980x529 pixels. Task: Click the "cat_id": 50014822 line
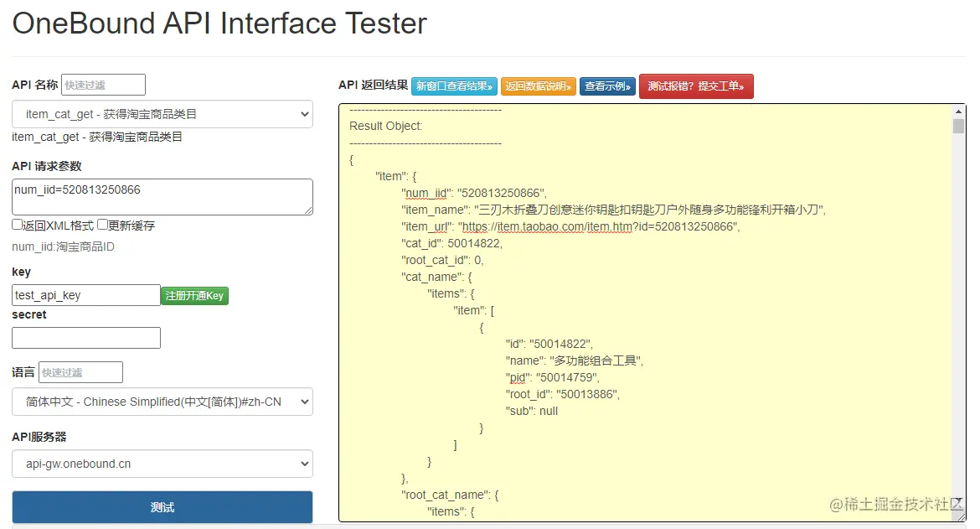point(451,243)
